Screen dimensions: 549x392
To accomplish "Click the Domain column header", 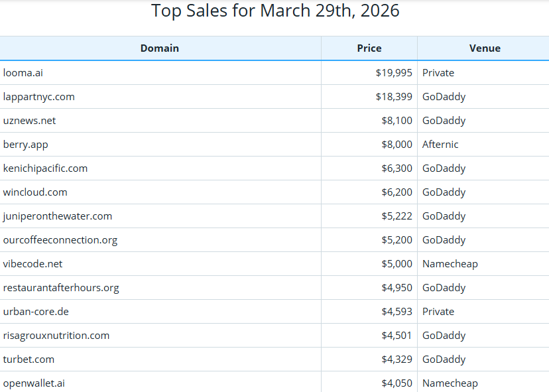I will tap(160, 48).
